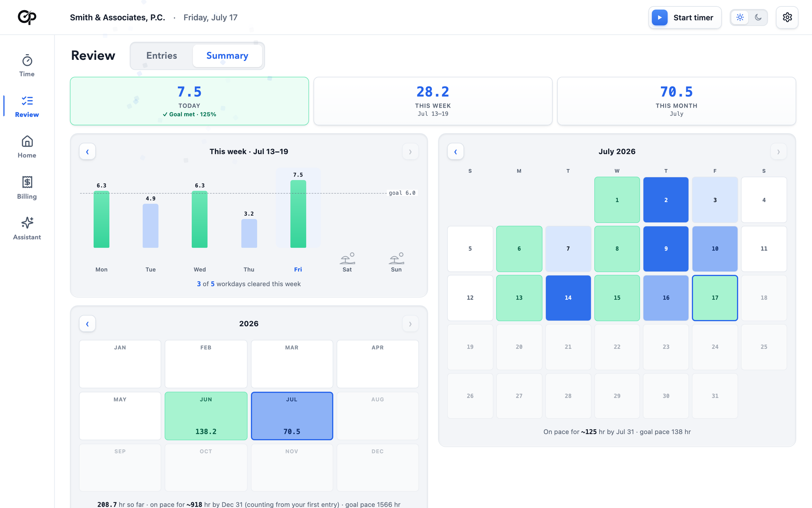Viewport: 812px width, 508px height.
Task: Open the APR month tile
Action: pos(378,364)
